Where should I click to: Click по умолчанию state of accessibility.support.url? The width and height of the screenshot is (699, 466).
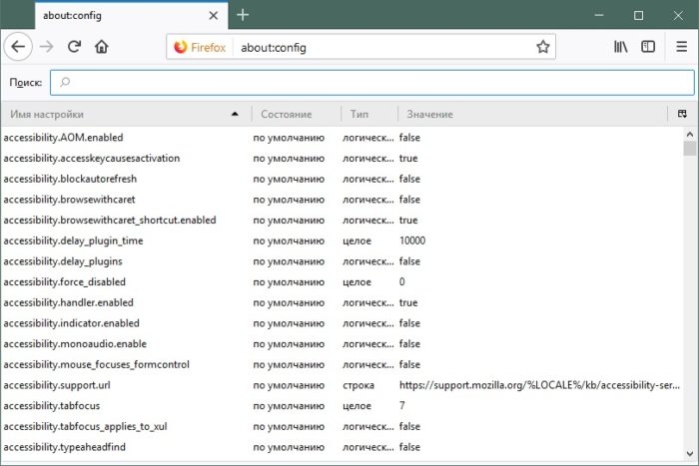tap(289, 385)
